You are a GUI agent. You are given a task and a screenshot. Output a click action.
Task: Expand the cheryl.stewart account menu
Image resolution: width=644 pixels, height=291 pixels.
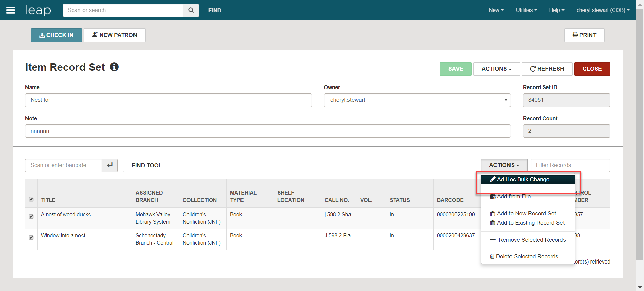[x=603, y=10]
